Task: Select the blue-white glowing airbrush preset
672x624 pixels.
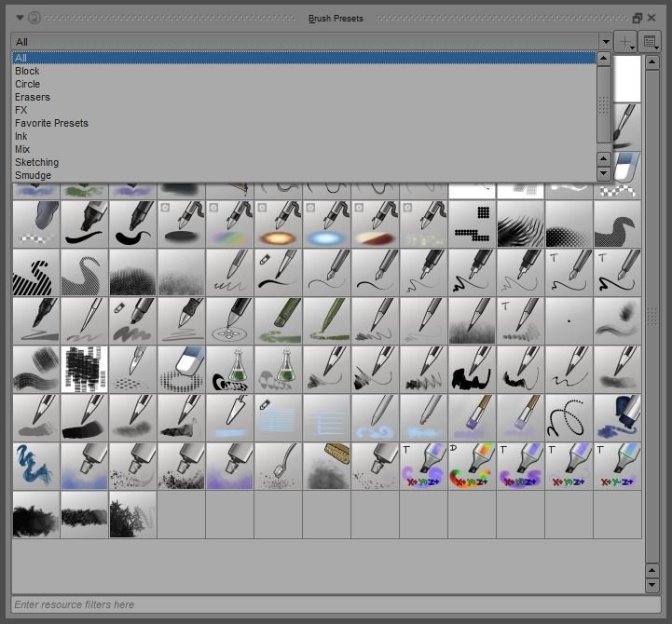Action: click(326, 224)
